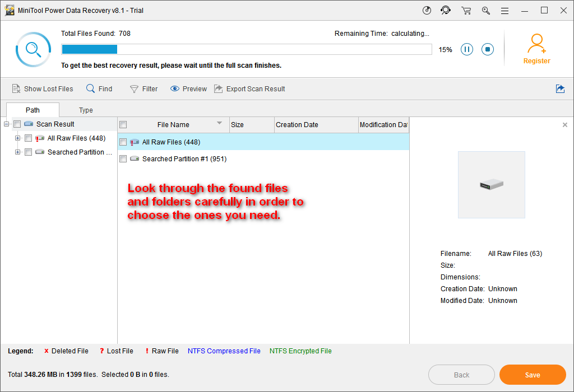Select Searched Partition #1 (951) list row text

[x=184, y=158]
